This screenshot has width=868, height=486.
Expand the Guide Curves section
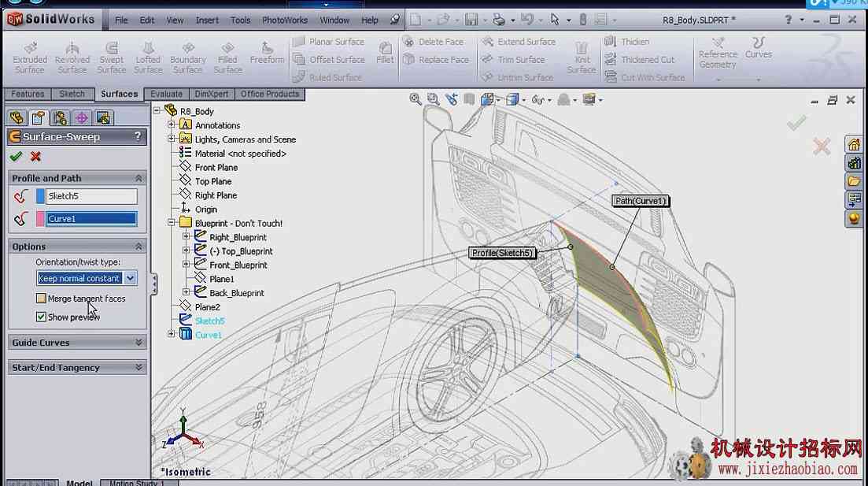coord(77,343)
